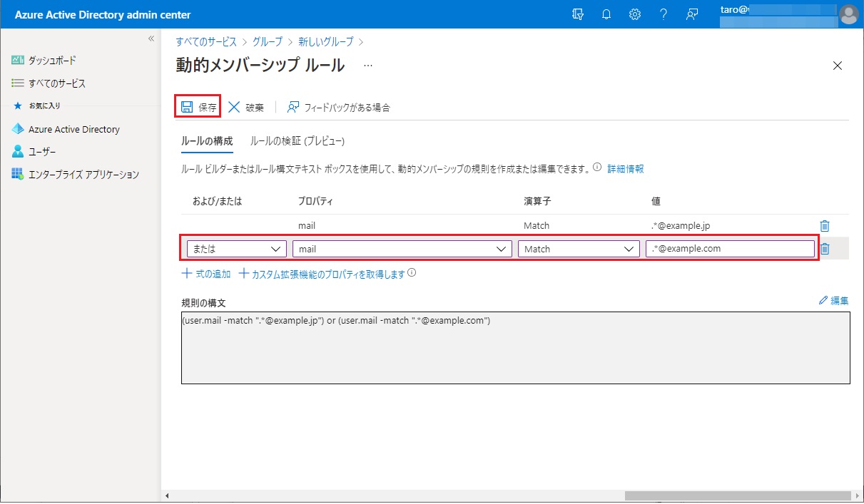The height and width of the screenshot is (504, 864).
Task: Click the user account avatar
Action: click(848, 14)
